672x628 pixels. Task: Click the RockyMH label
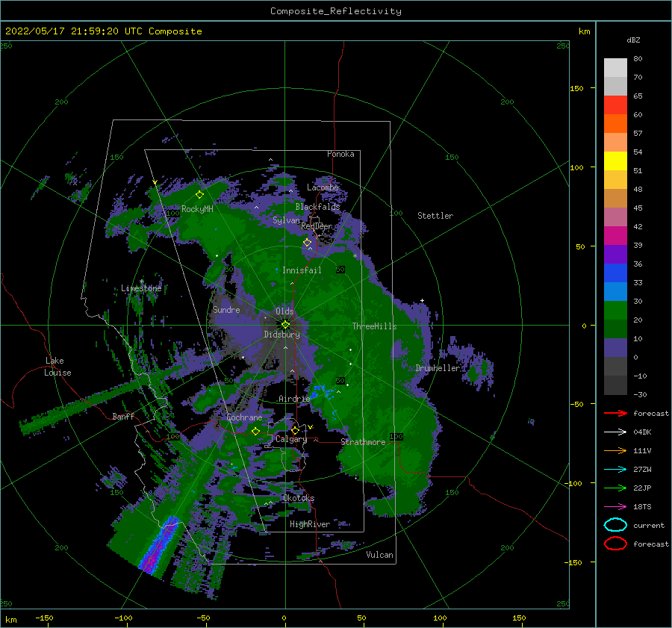(197, 209)
